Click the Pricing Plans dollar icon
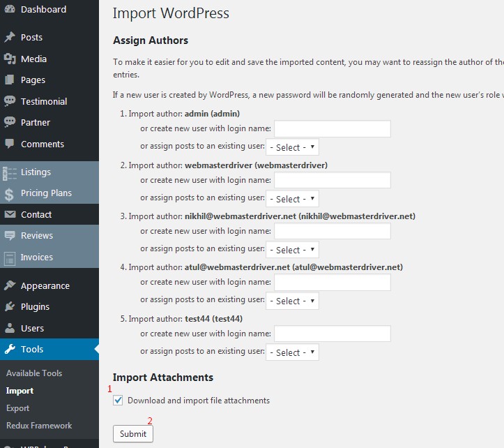This screenshot has height=448, width=504. pyautogui.click(x=10, y=193)
